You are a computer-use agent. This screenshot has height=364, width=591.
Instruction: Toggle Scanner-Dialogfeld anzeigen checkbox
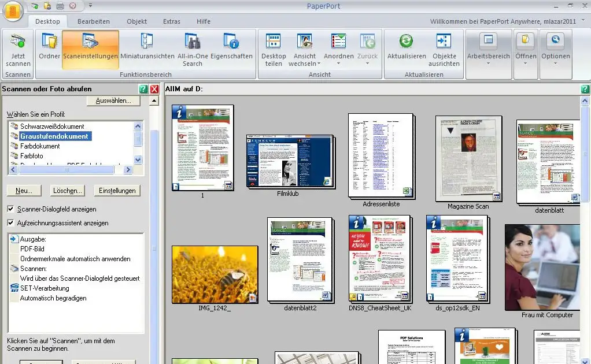pyautogui.click(x=11, y=209)
